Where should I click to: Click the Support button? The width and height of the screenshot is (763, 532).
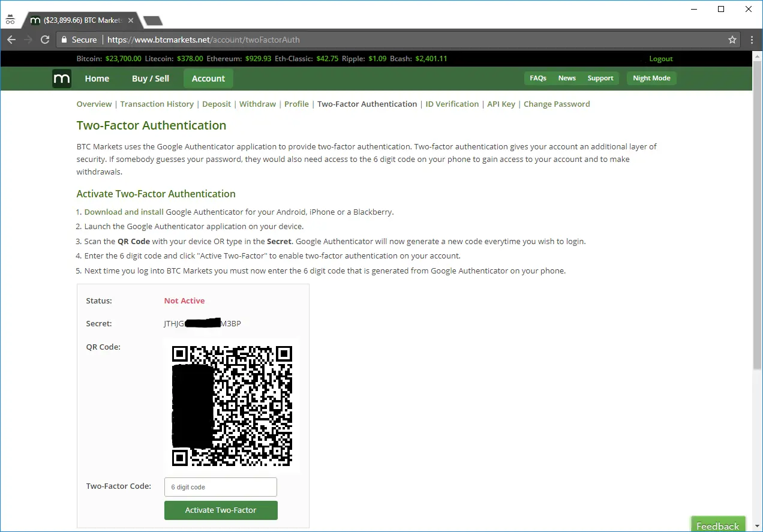coord(600,78)
